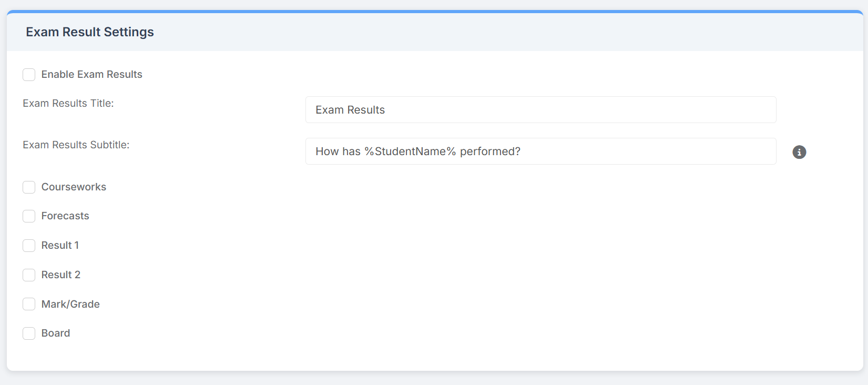Screen dimensions: 868x385
Task: Click the 'Board' label text
Action: point(56,333)
